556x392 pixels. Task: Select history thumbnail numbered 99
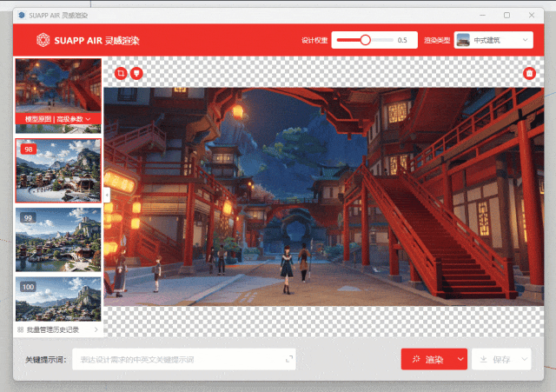click(58, 239)
